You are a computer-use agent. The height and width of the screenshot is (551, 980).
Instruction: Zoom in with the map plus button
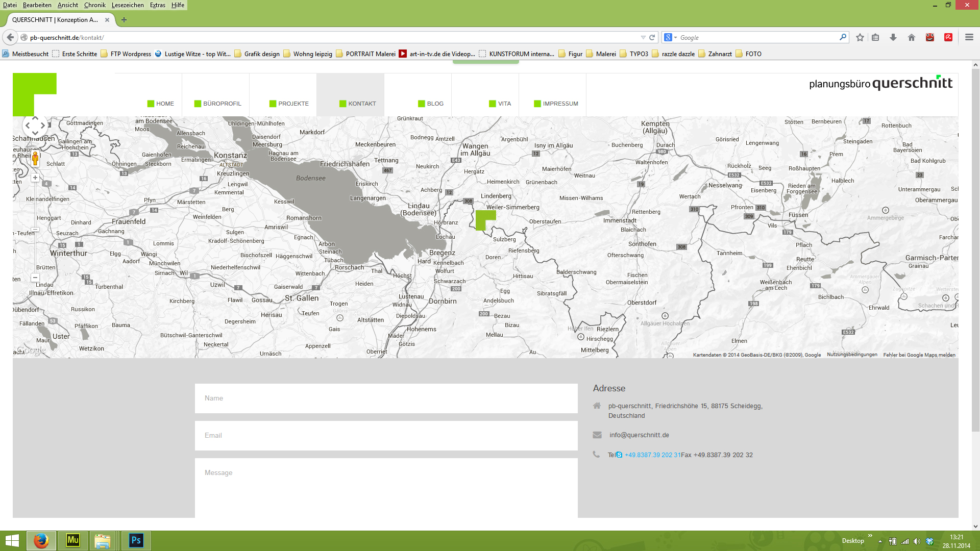pyautogui.click(x=35, y=178)
